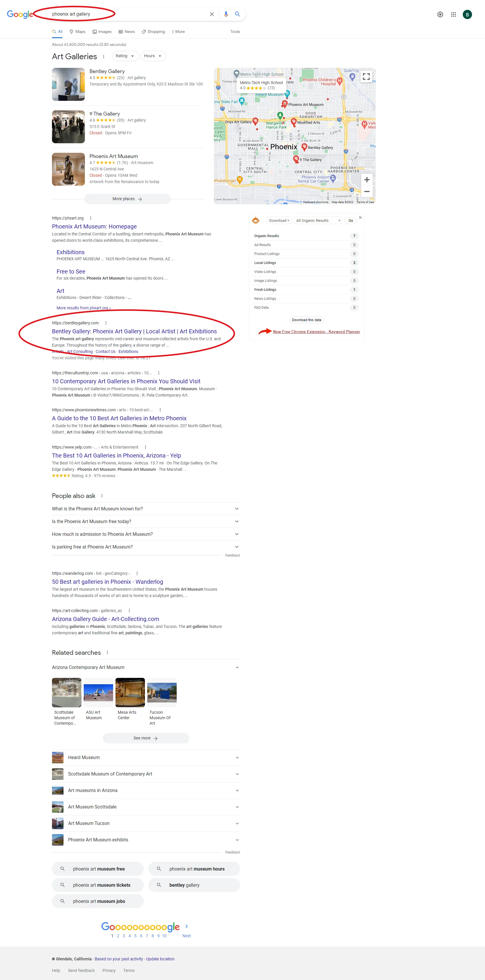Open Phoenix Art Museum: Homepage link

94,226
